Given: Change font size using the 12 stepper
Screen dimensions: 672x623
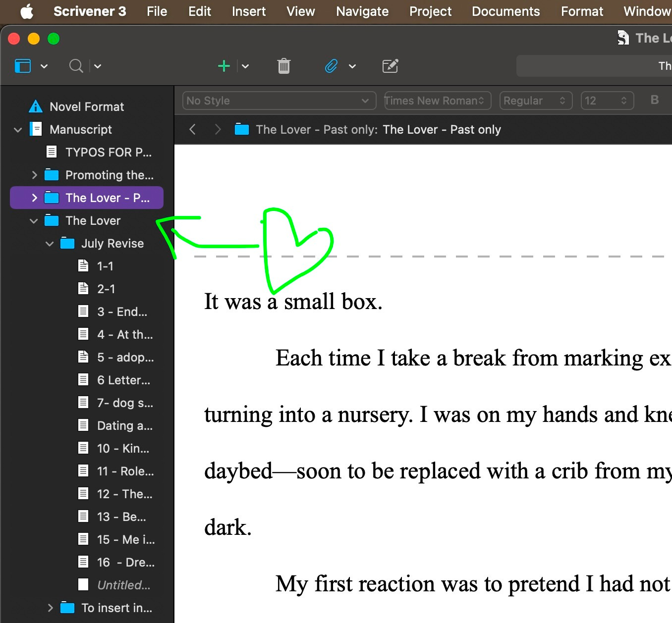Looking at the screenshot, I should coord(607,101).
